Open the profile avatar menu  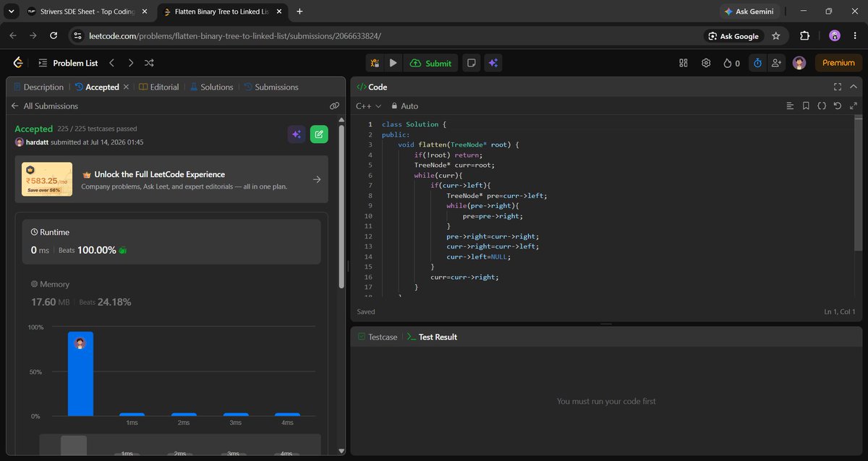[x=799, y=63]
